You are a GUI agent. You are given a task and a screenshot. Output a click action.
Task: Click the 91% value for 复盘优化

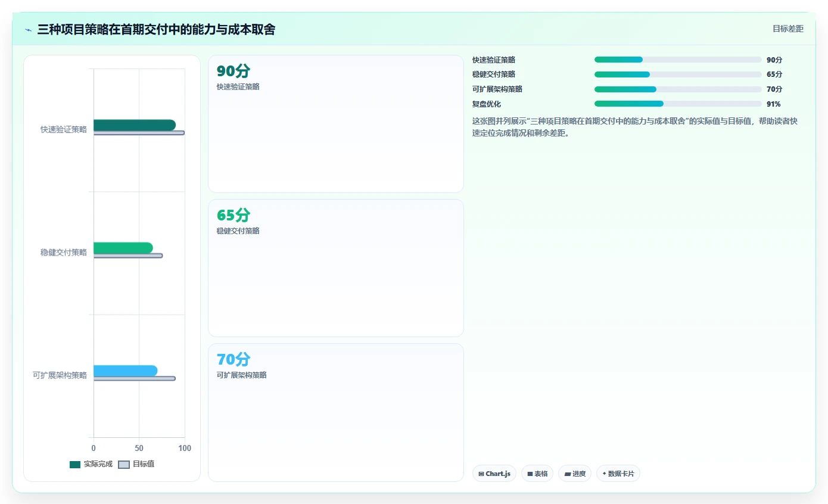[x=774, y=104]
